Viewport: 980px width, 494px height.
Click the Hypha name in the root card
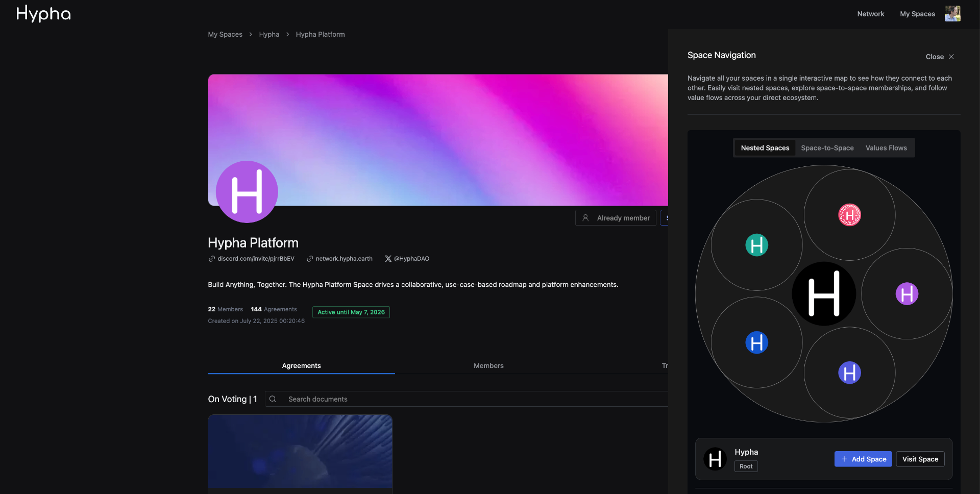(746, 452)
